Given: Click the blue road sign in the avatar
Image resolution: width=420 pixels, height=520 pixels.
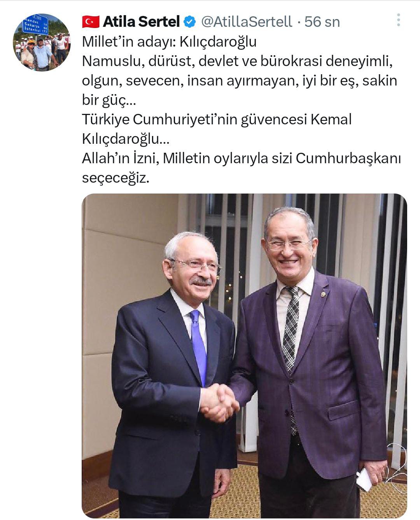Looking at the screenshot, I should point(35,25).
